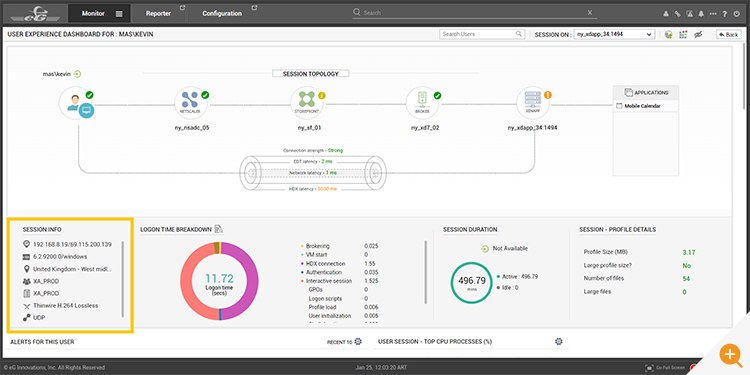Click the APPLICATIONS panel header

(x=646, y=92)
